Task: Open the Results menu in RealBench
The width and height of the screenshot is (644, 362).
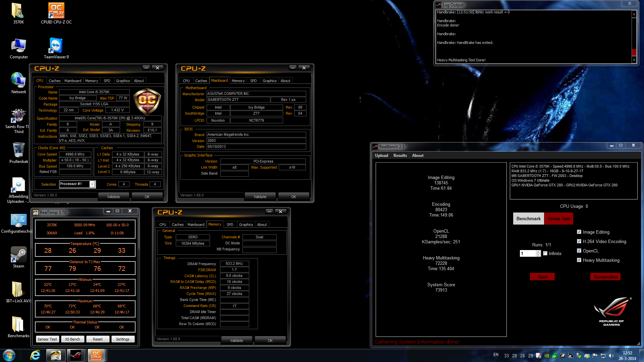Action: click(400, 156)
